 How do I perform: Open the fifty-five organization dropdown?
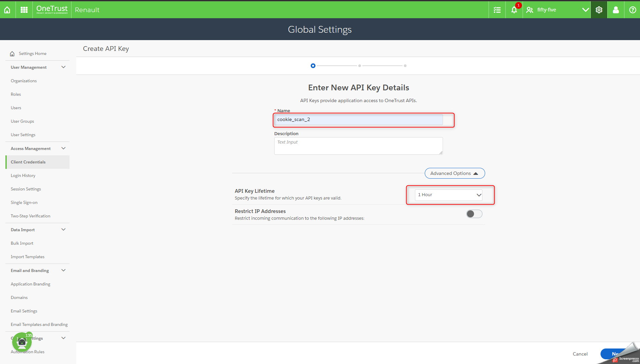(557, 10)
